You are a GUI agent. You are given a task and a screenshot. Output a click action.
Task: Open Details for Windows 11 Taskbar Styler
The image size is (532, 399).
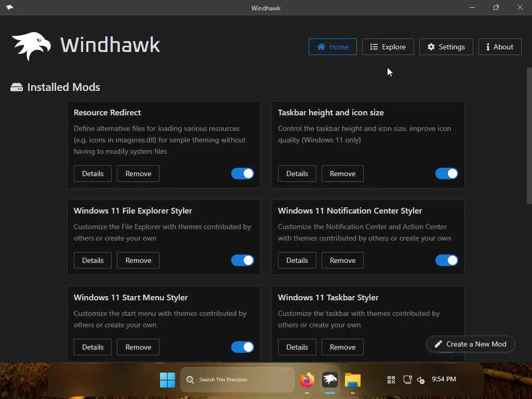(297, 347)
